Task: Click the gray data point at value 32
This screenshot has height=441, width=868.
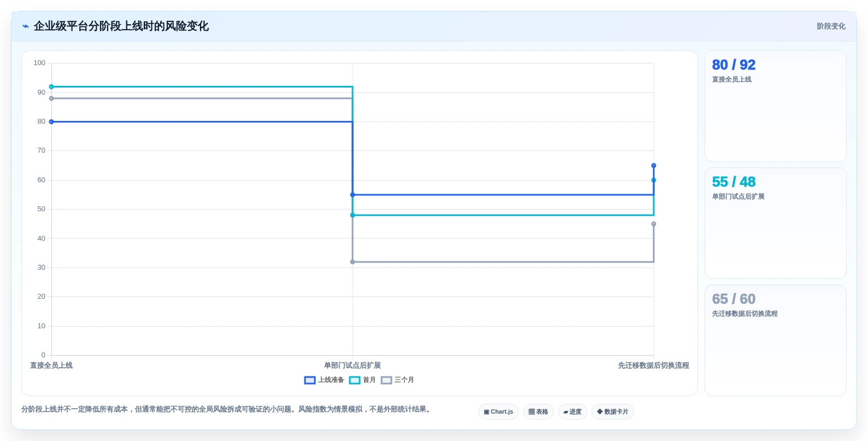Action: click(x=353, y=262)
